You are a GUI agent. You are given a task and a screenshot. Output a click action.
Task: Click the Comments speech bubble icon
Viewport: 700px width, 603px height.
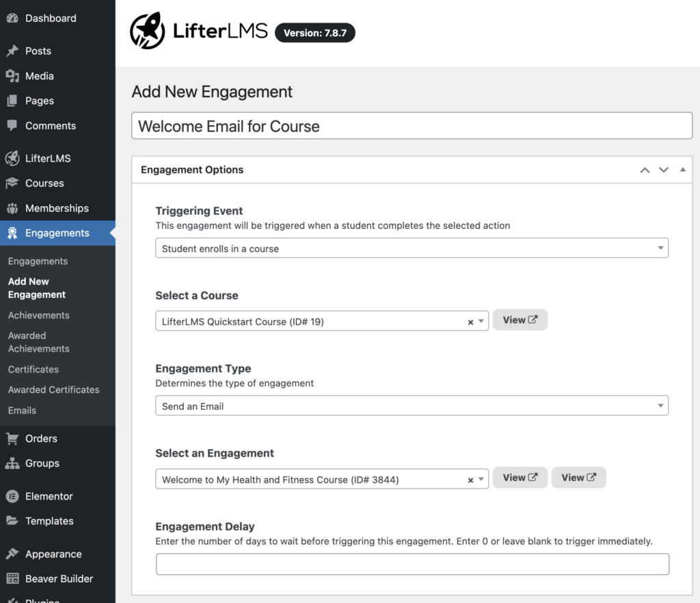pos(12,126)
